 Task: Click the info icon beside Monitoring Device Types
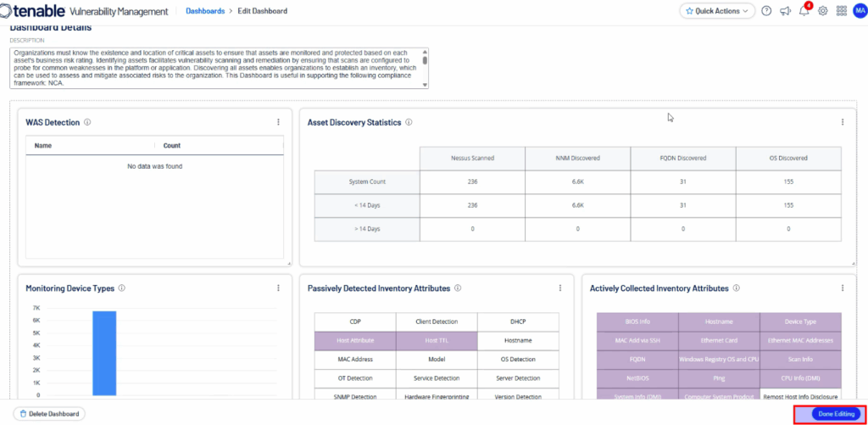tap(122, 288)
